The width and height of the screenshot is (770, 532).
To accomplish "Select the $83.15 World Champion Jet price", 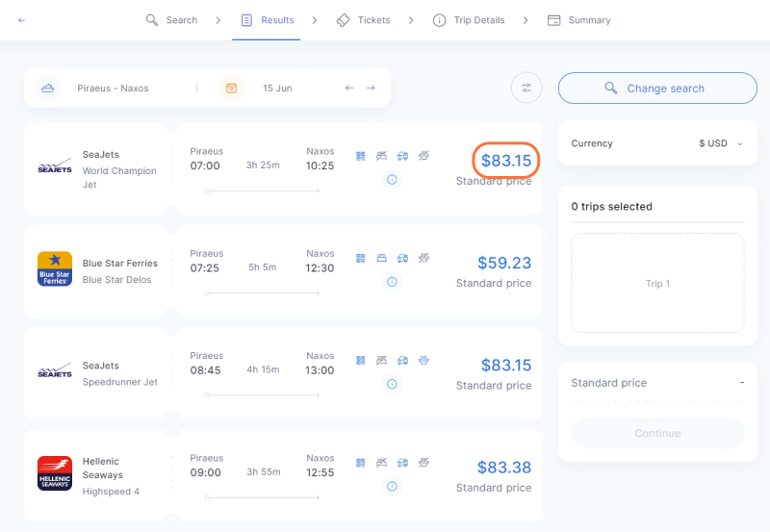I will [506, 161].
